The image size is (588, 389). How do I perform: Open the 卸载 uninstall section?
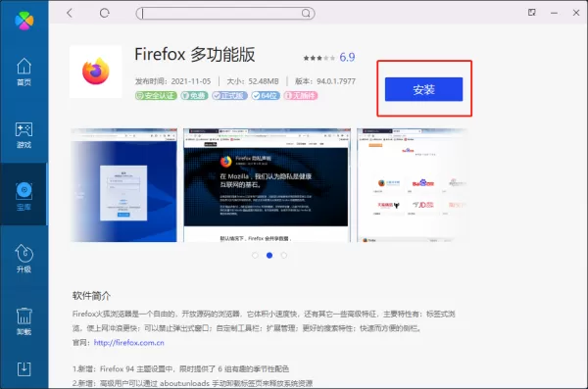[x=24, y=321]
